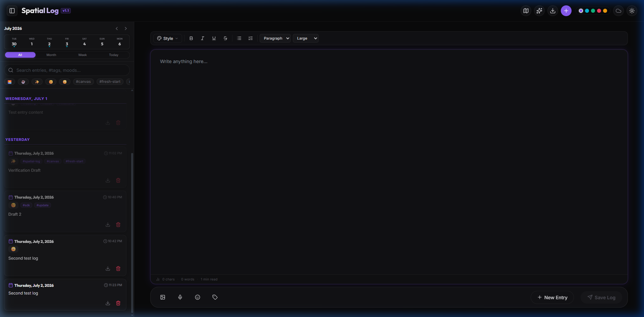Click the New Entry button
This screenshot has width=644, height=317.
click(x=552, y=298)
